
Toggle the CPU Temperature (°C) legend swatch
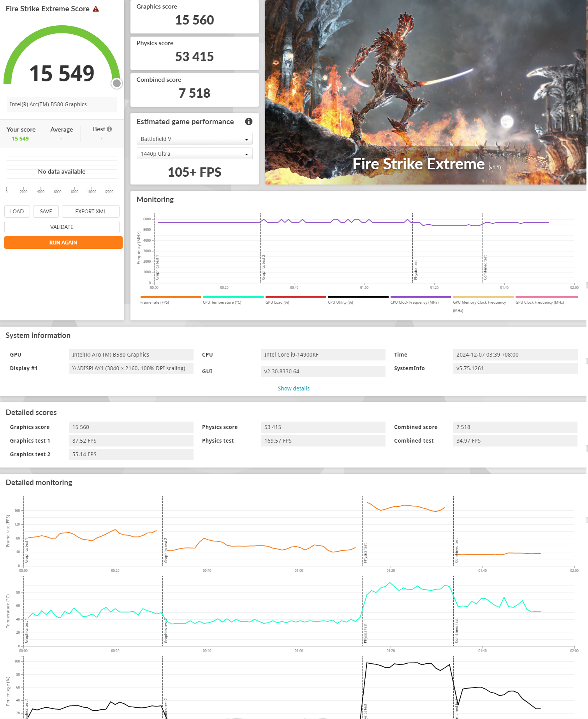233,297
